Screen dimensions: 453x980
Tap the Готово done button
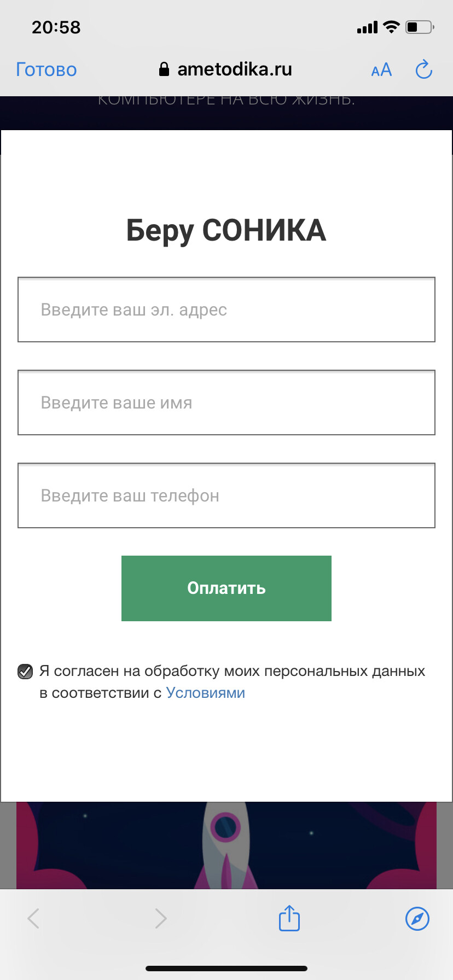(x=47, y=70)
